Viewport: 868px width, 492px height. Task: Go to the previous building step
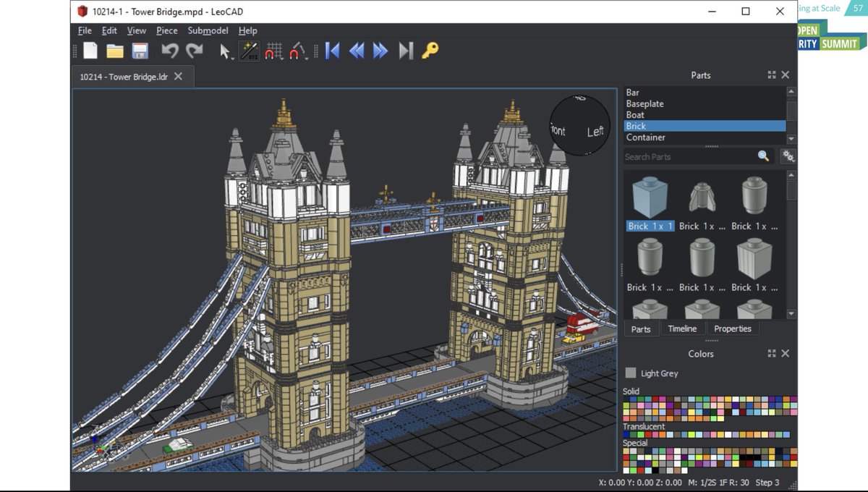coord(357,51)
